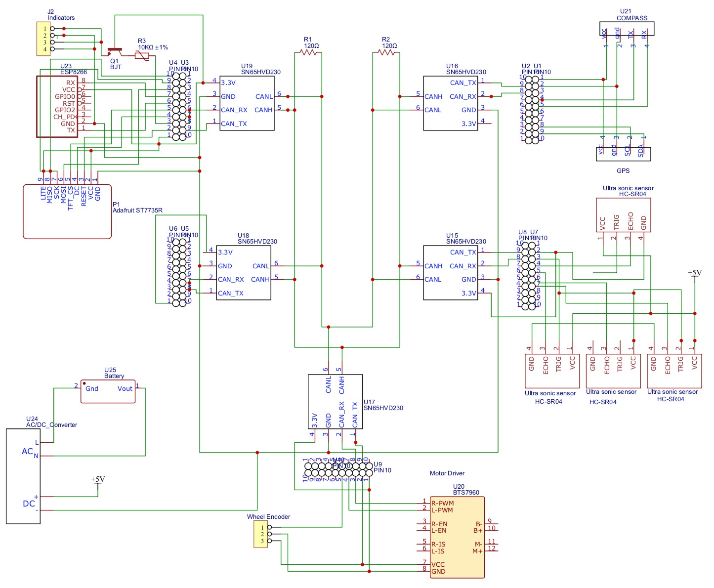The width and height of the screenshot is (714, 588).
Task: Click the Adafruit ST7735R display P1
Action: coord(67,211)
